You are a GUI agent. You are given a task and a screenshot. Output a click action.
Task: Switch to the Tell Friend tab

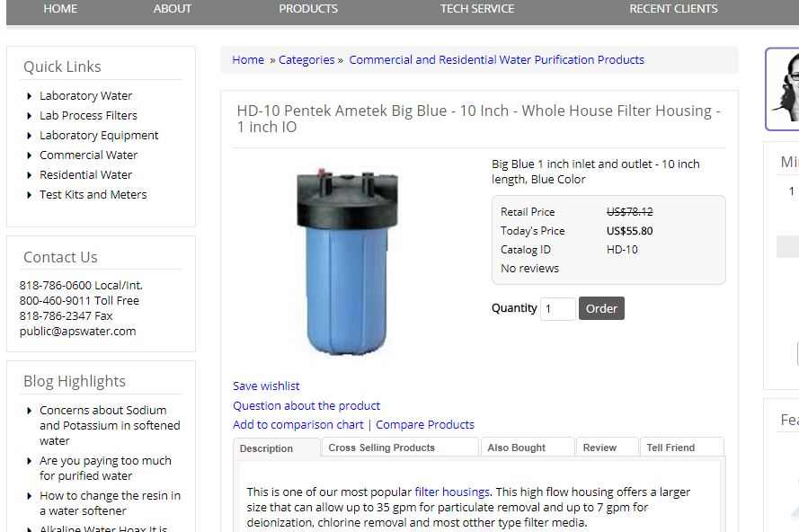(682, 448)
